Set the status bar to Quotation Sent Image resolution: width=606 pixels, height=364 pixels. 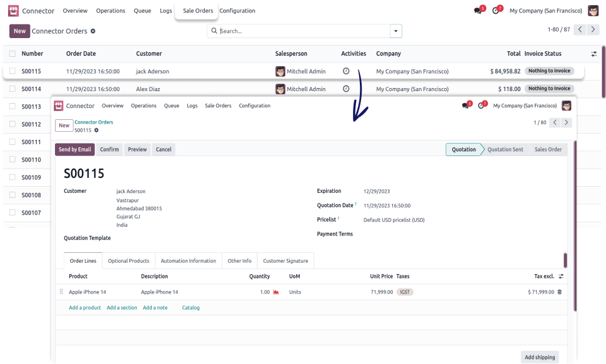[x=505, y=150]
